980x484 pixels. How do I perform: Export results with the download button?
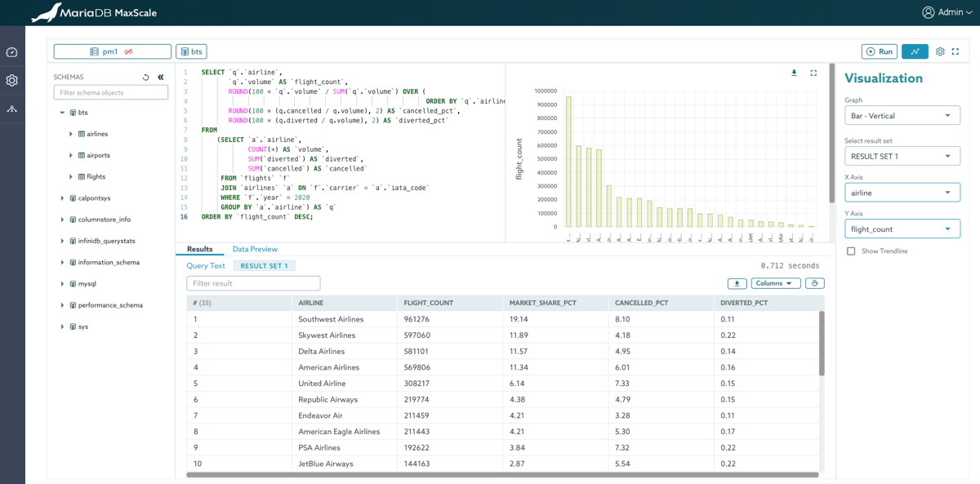pos(736,283)
